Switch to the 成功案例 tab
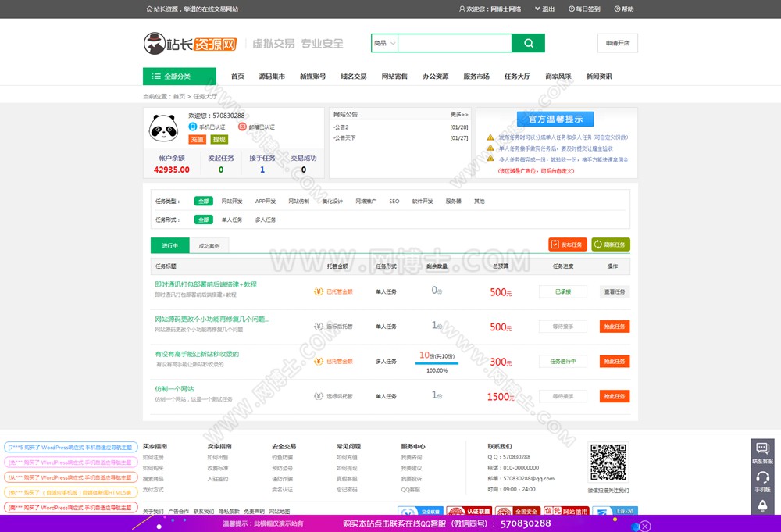The height and width of the screenshot is (532, 781). click(209, 245)
